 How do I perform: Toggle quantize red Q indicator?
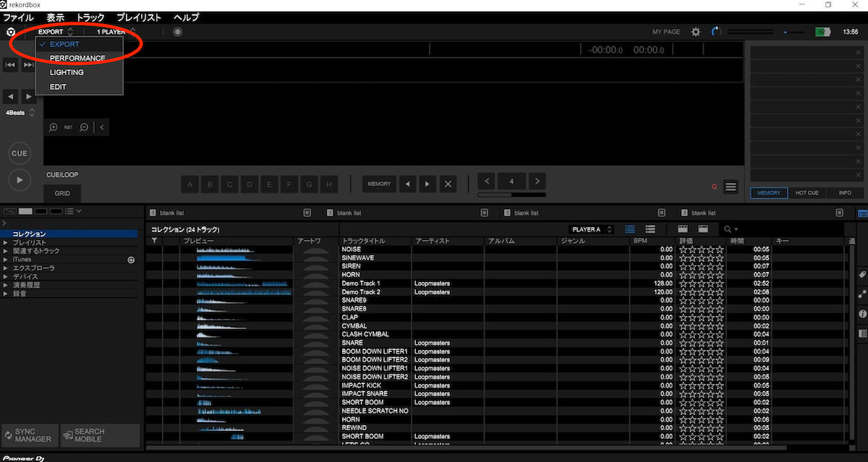pyautogui.click(x=714, y=187)
